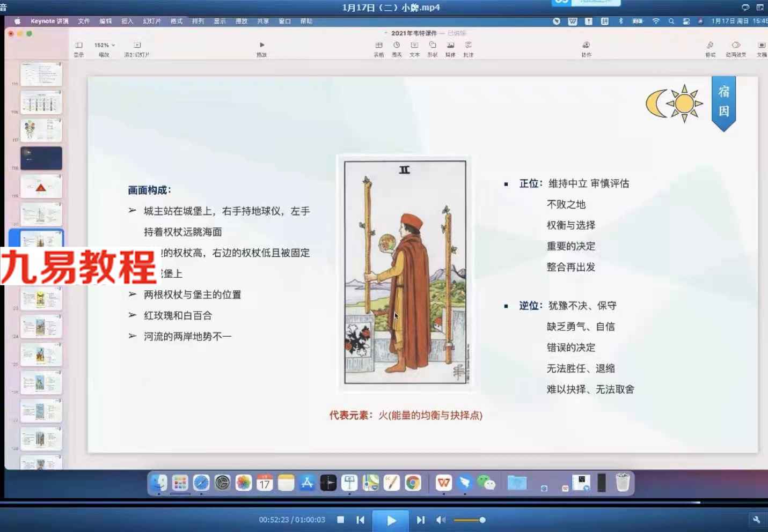Viewport: 768px width, 532px height.
Task: Select the tarot card image on the slide
Action: click(x=405, y=272)
